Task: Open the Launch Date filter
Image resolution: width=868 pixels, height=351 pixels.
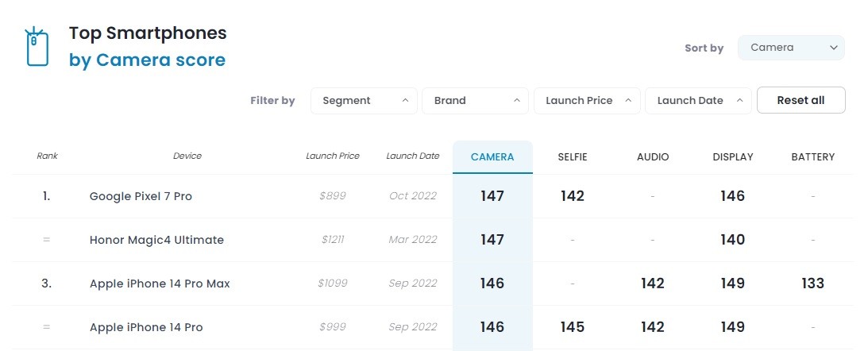Action: 698,101
